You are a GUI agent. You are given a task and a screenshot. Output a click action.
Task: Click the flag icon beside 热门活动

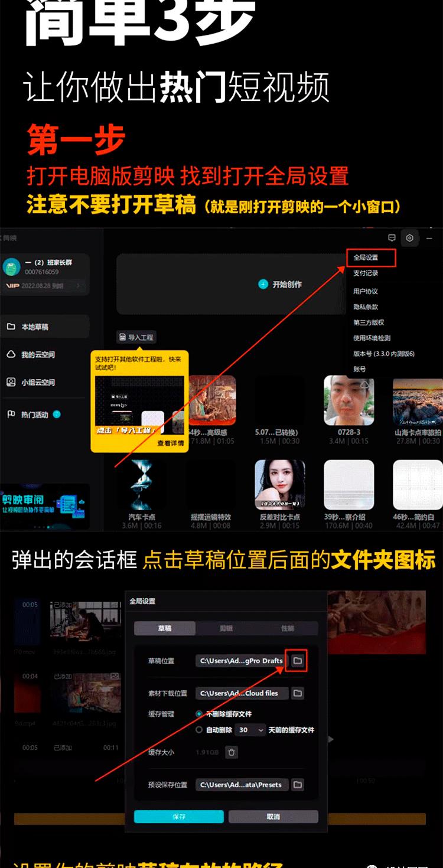[11, 415]
